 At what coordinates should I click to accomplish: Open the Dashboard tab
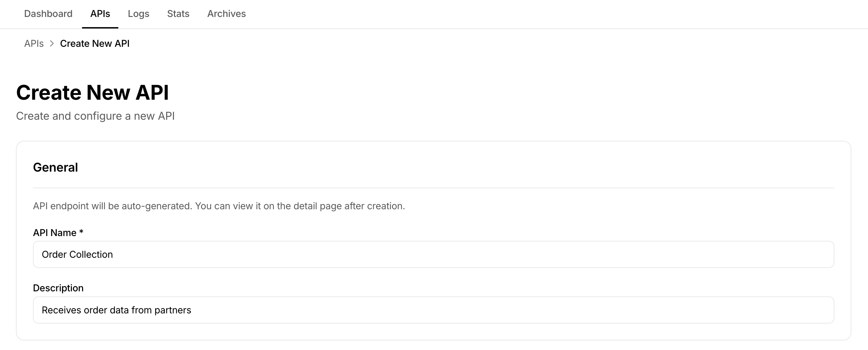click(48, 14)
